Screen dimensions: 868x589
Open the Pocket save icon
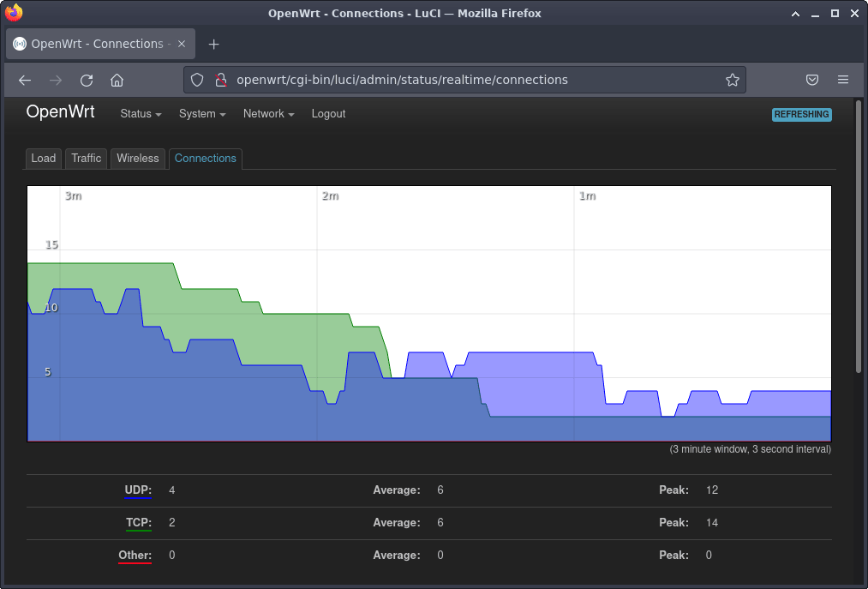(x=812, y=80)
